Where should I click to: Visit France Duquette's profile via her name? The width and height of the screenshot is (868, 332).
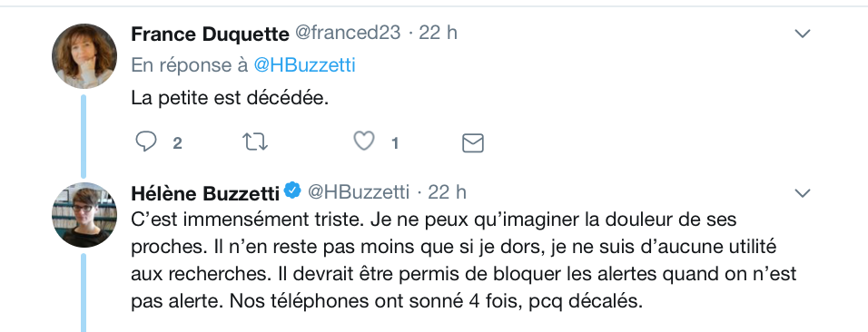211,34
